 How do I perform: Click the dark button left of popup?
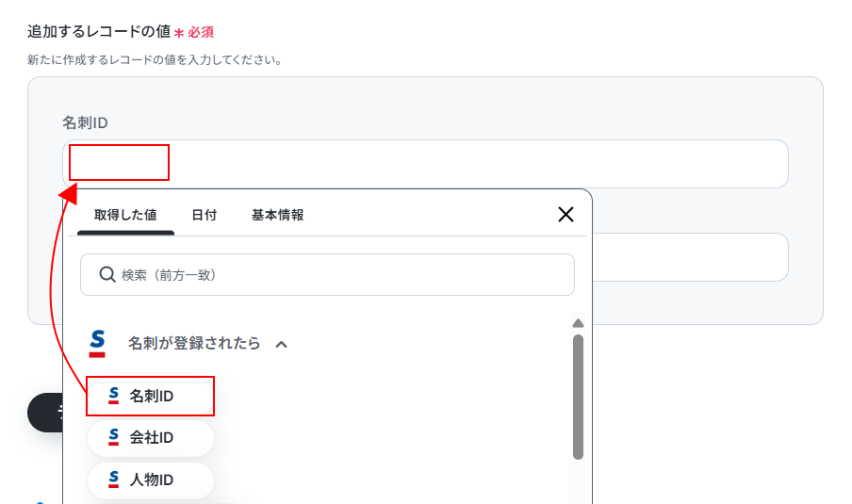(x=45, y=413)
